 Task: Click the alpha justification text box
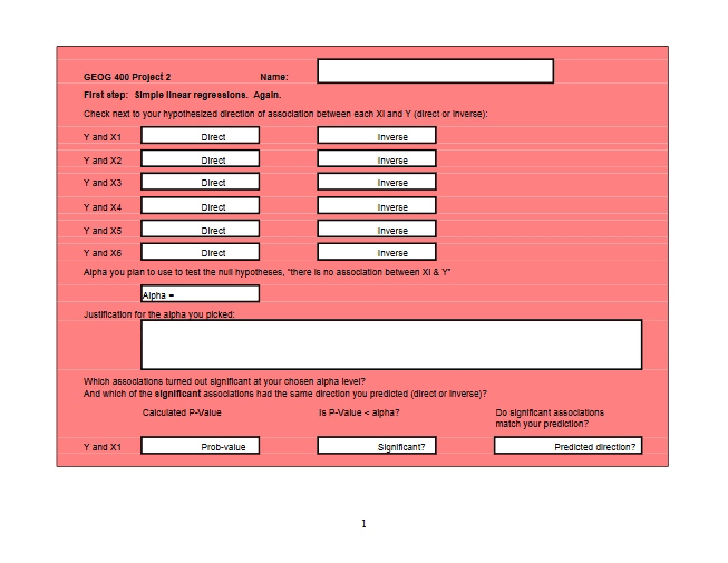point(391,344)
